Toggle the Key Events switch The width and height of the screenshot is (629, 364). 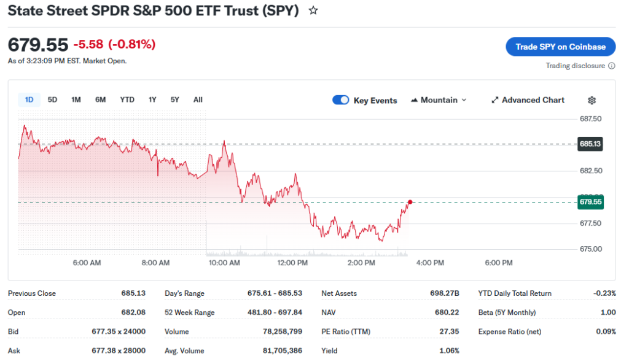pos(341,100)
